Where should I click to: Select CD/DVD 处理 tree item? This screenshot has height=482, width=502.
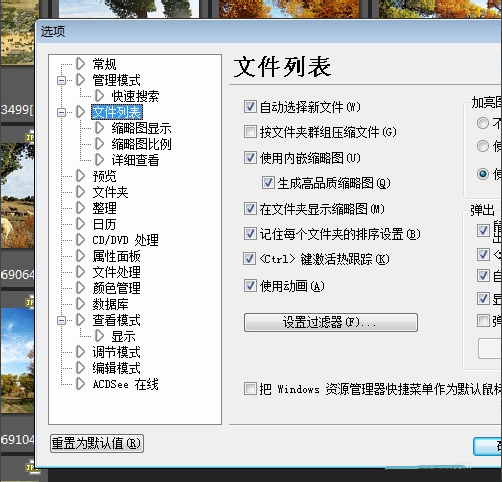125,240
